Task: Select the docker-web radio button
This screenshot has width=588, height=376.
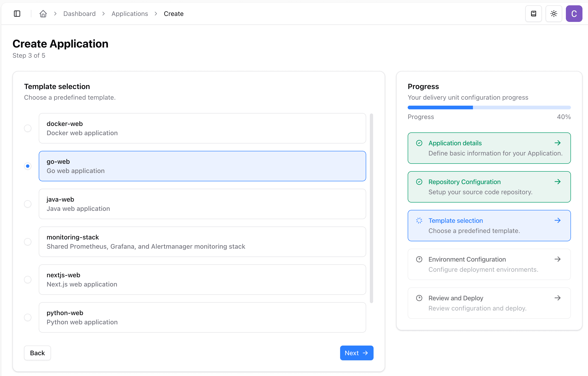Action: (28, 128)
